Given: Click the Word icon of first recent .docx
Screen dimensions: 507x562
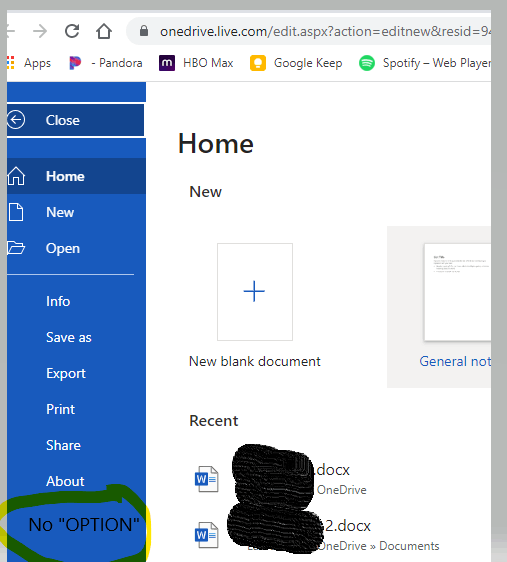Looking at the screenshot, I should (x=206, y=479).
